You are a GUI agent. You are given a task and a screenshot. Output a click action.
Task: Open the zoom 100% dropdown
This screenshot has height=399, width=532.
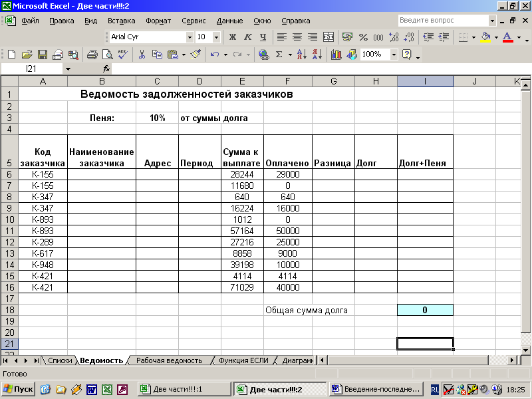click(394, 55)
